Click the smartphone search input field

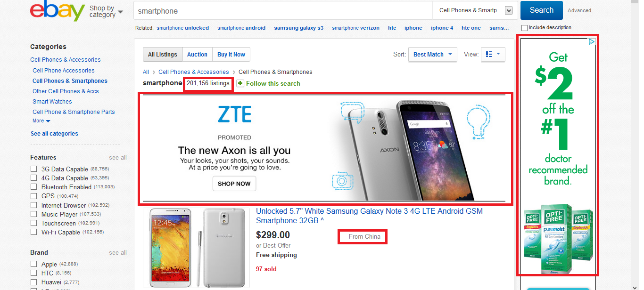[283, 10]
